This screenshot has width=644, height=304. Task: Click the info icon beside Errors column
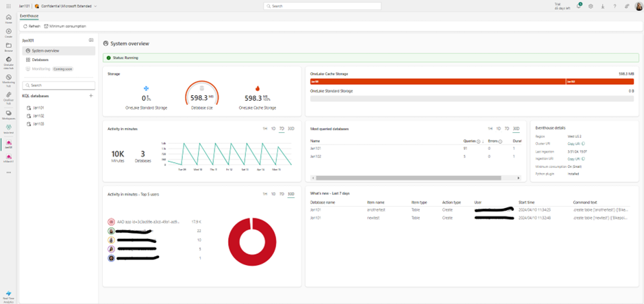[x=500, y=141]
